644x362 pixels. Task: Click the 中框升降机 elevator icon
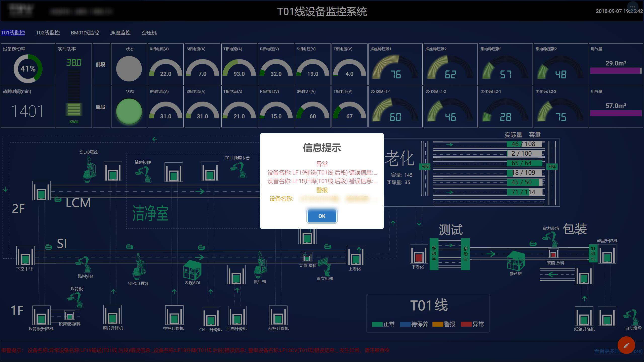click(174, 315)
